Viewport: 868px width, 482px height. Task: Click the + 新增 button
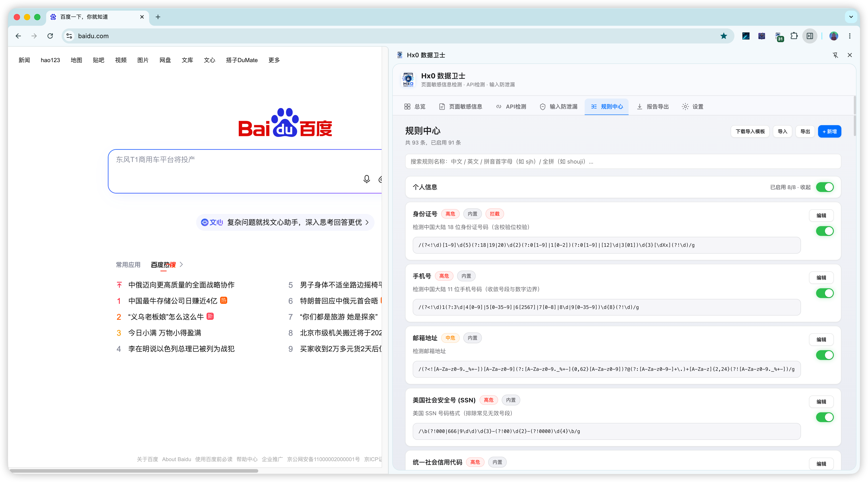pos(830,131)
